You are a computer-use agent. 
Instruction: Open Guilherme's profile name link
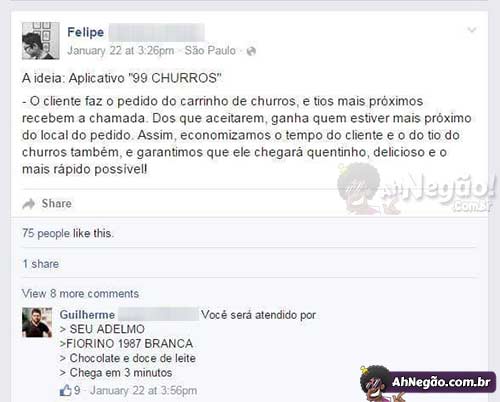click(87, 314)
